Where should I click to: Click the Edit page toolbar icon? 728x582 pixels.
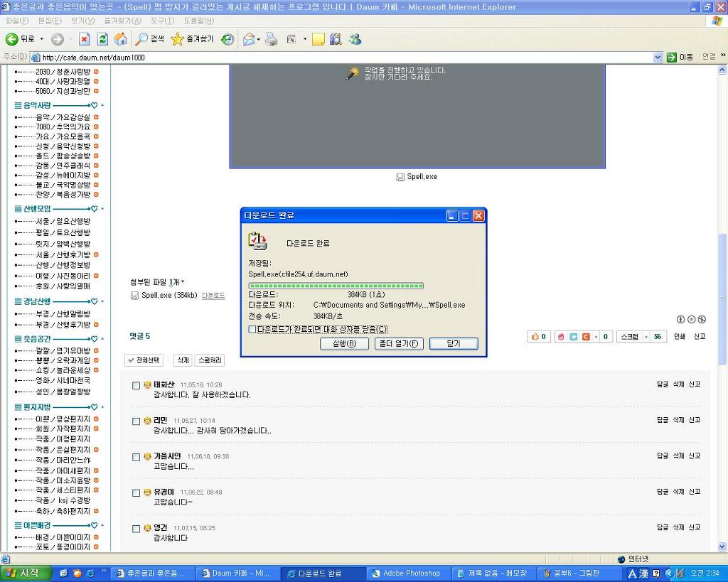click(x=291, y=40)
